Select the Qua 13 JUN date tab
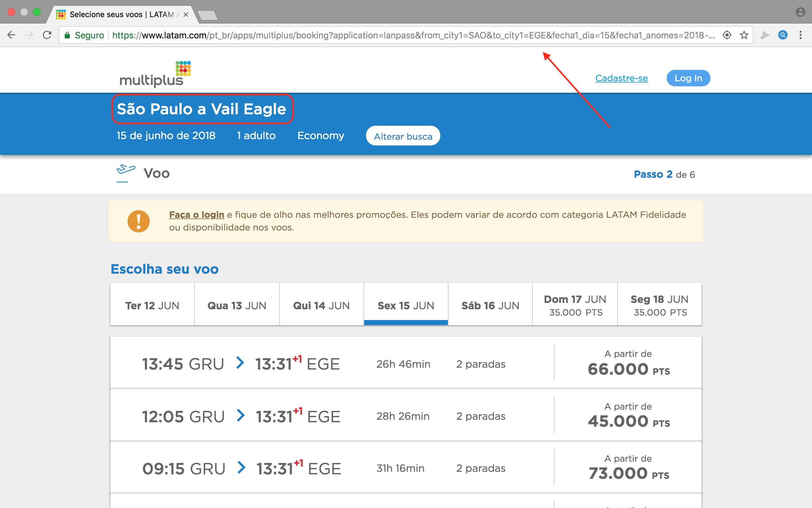This screenshot has width=812, height=508. 237,304
